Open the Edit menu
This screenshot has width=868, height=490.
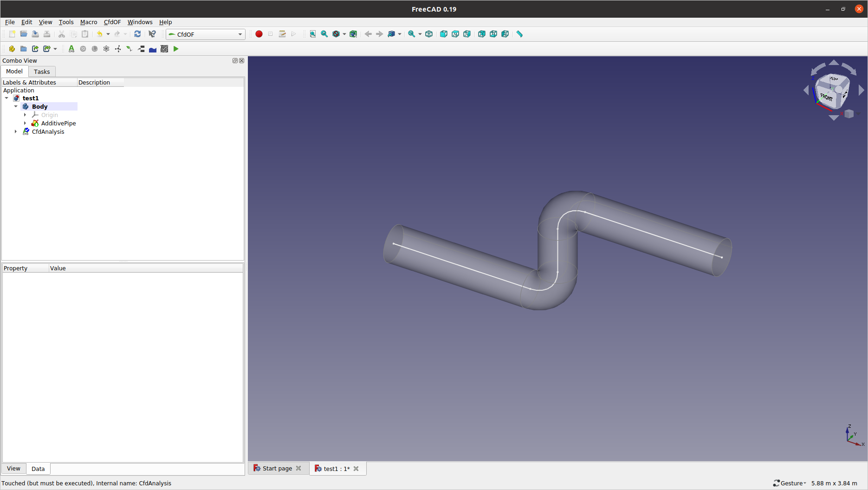tap(26, 22)
